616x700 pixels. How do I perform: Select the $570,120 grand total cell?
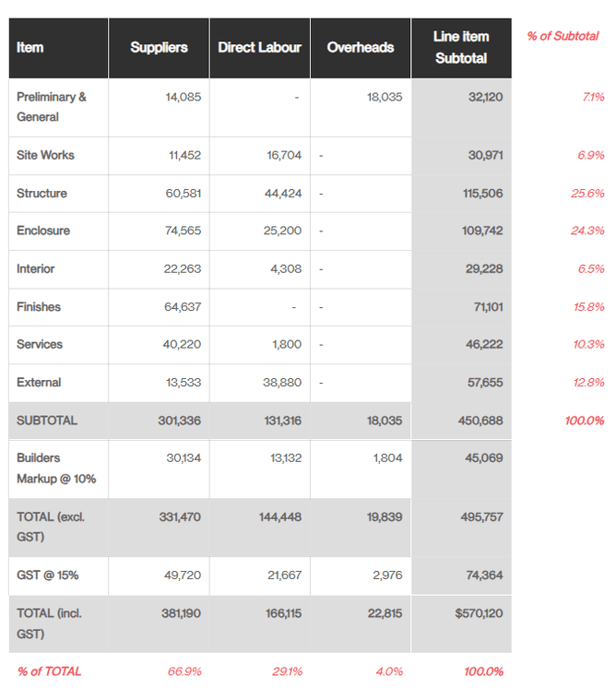pos(479,612)
